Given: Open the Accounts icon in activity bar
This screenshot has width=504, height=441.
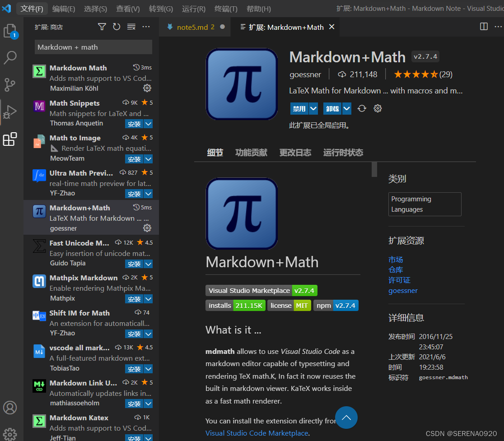Looking at the screenshot, I should pos(10,408).
